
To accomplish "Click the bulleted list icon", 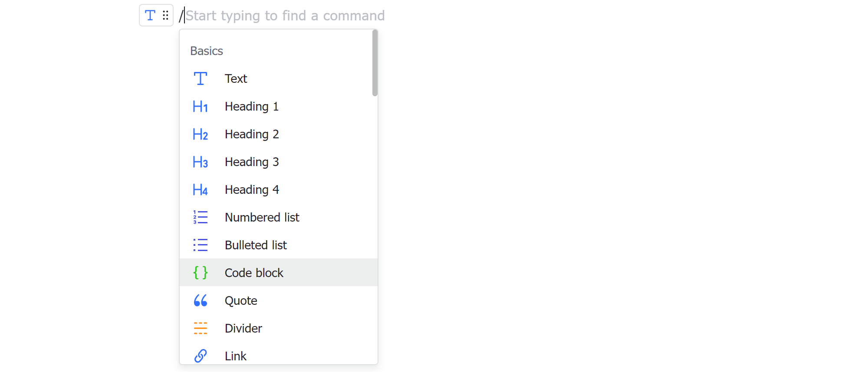I will tap(200, 245).
